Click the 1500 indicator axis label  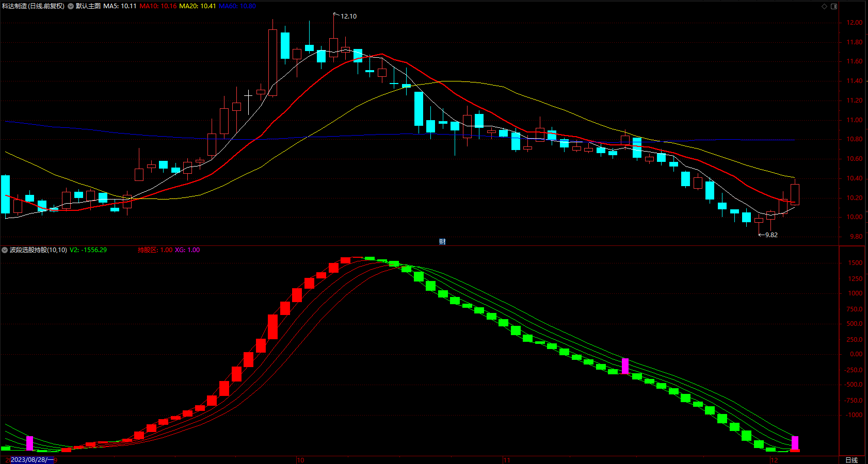[x=855, y=263]
